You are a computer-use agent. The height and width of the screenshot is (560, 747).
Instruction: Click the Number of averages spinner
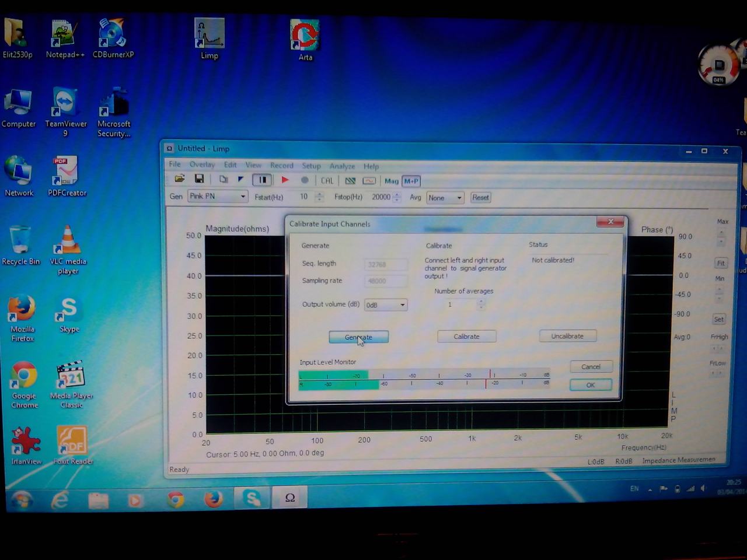pos(481,304)
